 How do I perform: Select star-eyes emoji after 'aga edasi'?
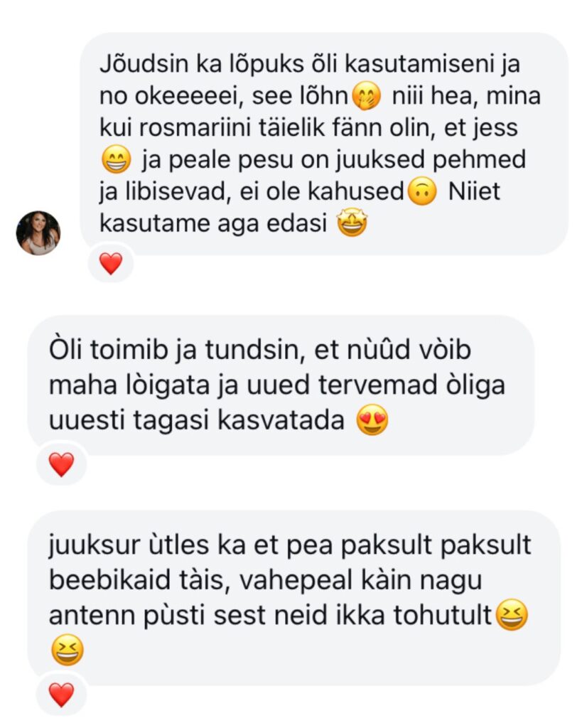point(352,223)
